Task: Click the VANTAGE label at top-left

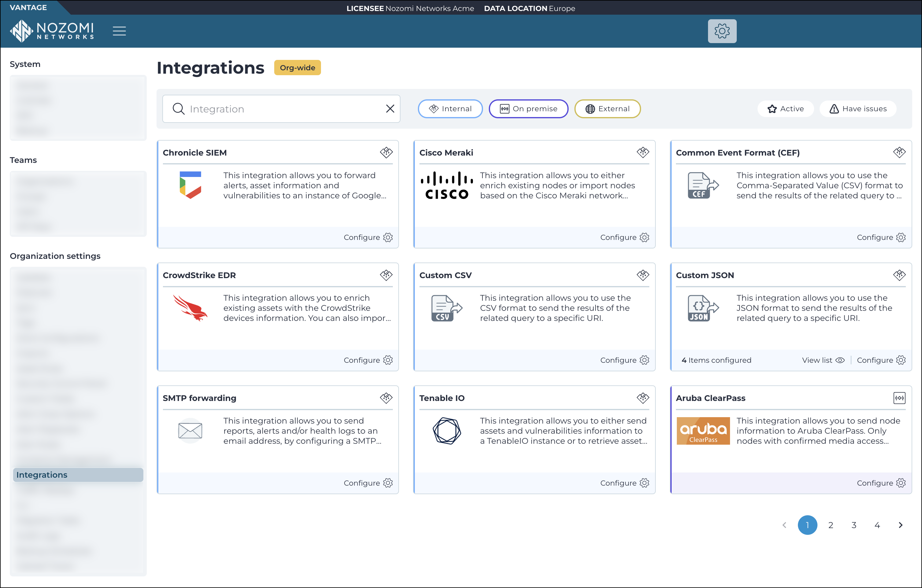Action: [28, 7]
